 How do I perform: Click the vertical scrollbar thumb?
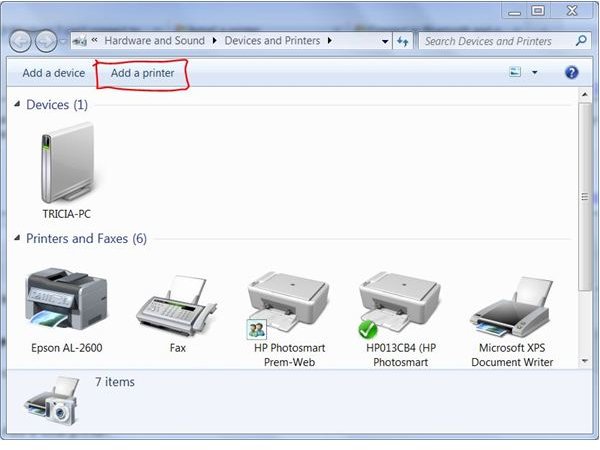584,196
